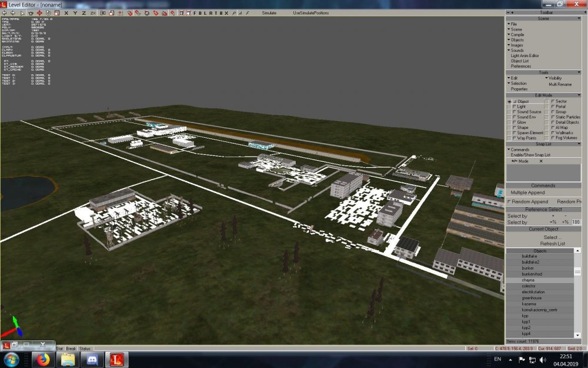This screenshot has width=588, height=368.
Task: Activate the Select pointer tool
Action: (22, 13)
